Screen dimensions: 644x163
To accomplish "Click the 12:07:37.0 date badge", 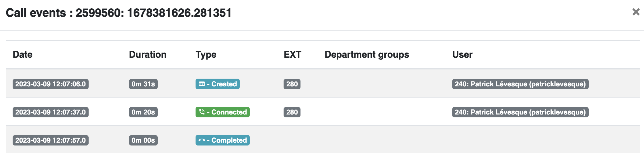I will (x=50, y=112).
